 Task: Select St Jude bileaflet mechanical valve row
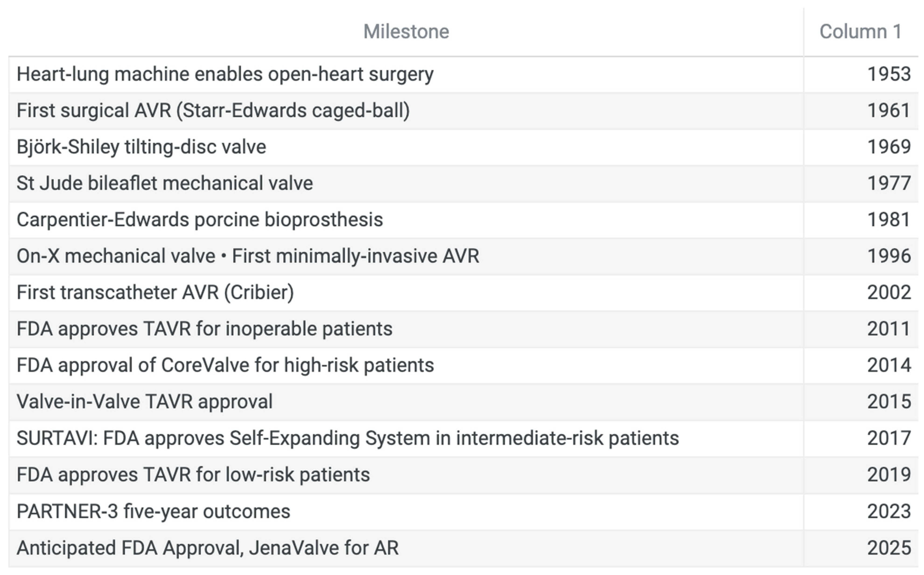point(165,183)
